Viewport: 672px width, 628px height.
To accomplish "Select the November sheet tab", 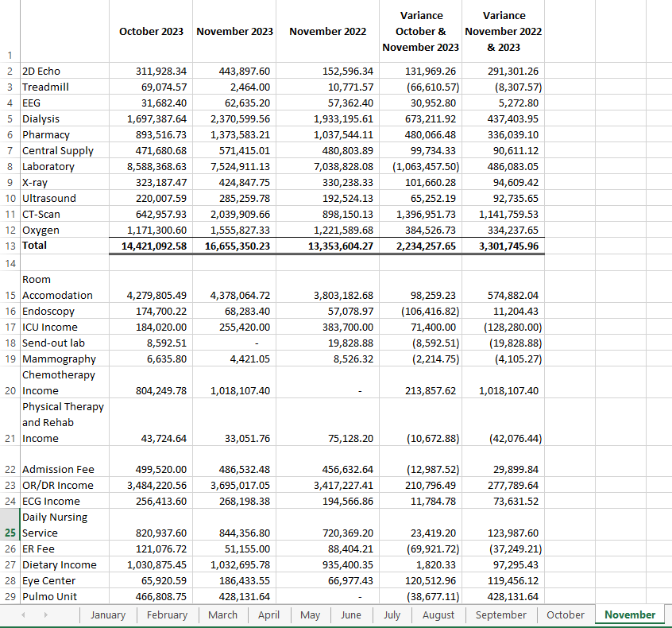I will [630, 614].
